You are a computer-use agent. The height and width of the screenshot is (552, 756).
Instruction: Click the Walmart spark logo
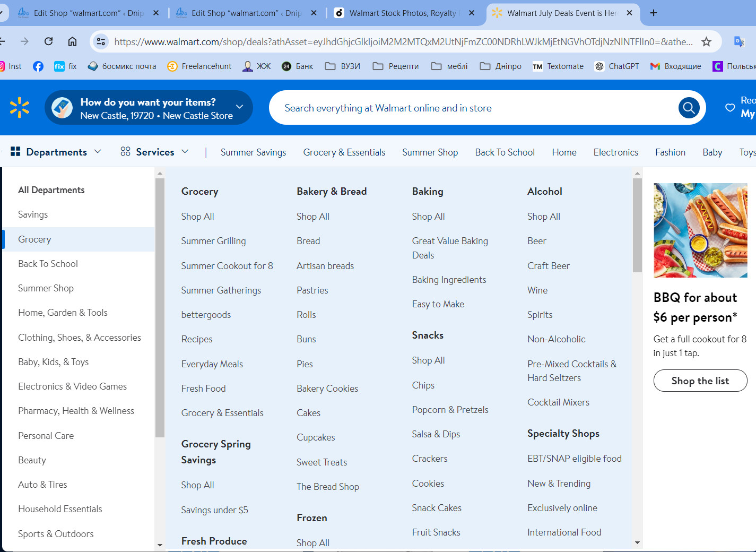(20, 108)
